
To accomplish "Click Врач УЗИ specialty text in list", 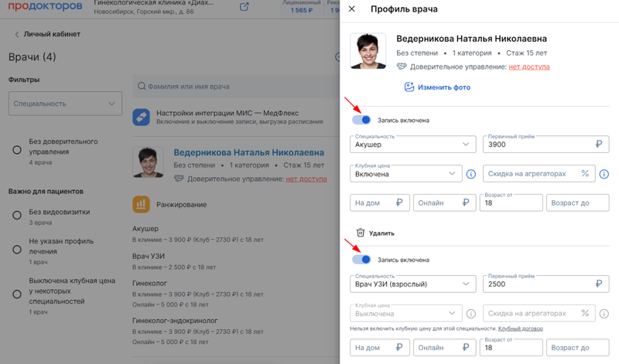I will pyautogui.click(x=149, y=256).
